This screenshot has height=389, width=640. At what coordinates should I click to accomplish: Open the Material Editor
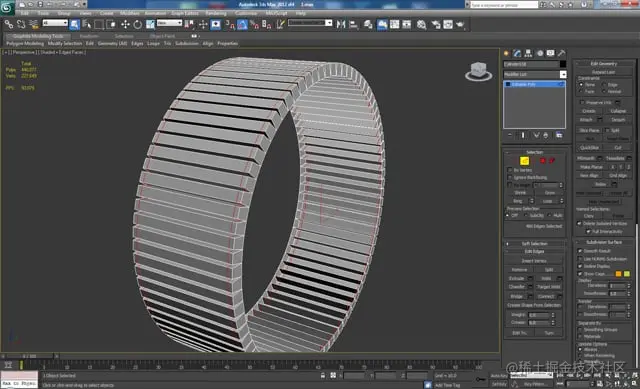coord(421,24)
